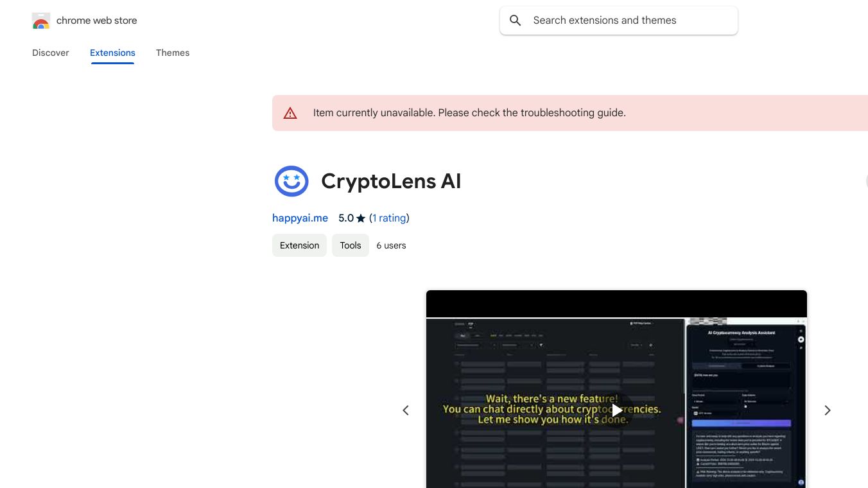Click the star icon beside 5.0

pyautogui.click(x=361, y=218)
